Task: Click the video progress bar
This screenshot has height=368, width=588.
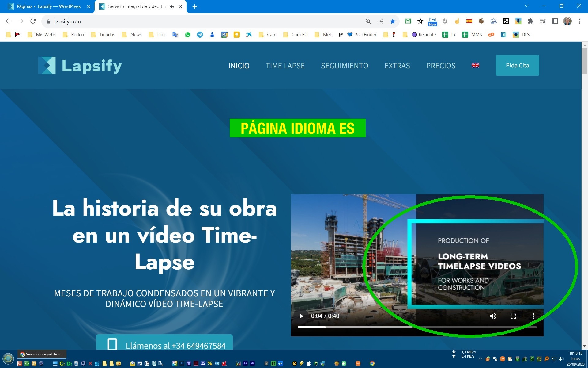Action: (x=417, y=327)
